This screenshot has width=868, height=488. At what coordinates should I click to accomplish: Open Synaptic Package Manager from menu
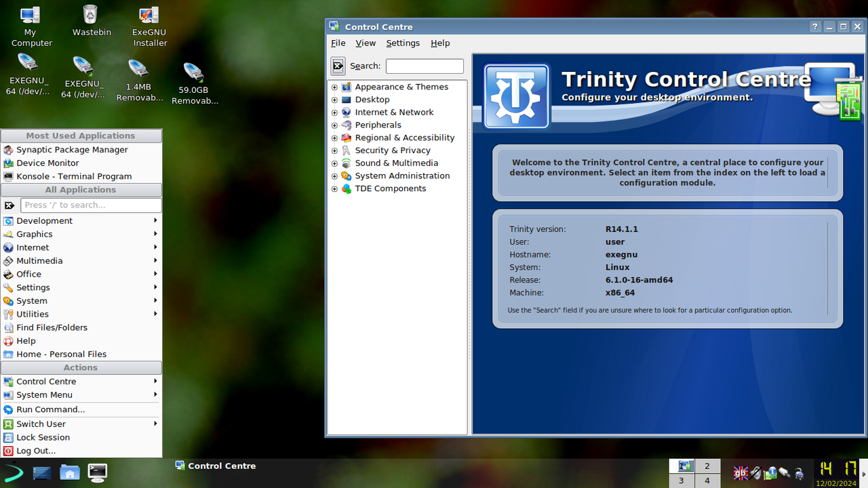click(81, 150)
